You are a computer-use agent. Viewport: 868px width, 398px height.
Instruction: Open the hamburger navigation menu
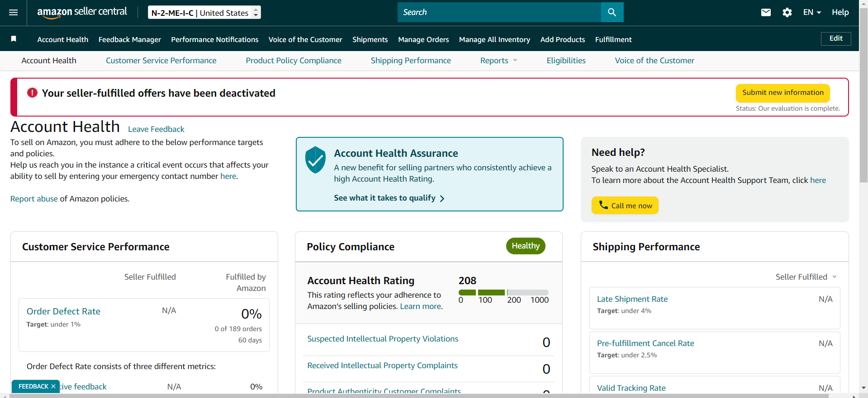coord(14,13)
